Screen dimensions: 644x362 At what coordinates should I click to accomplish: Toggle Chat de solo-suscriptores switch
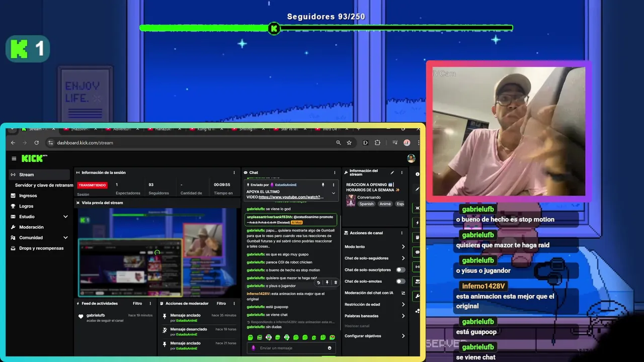pos(400,270)
